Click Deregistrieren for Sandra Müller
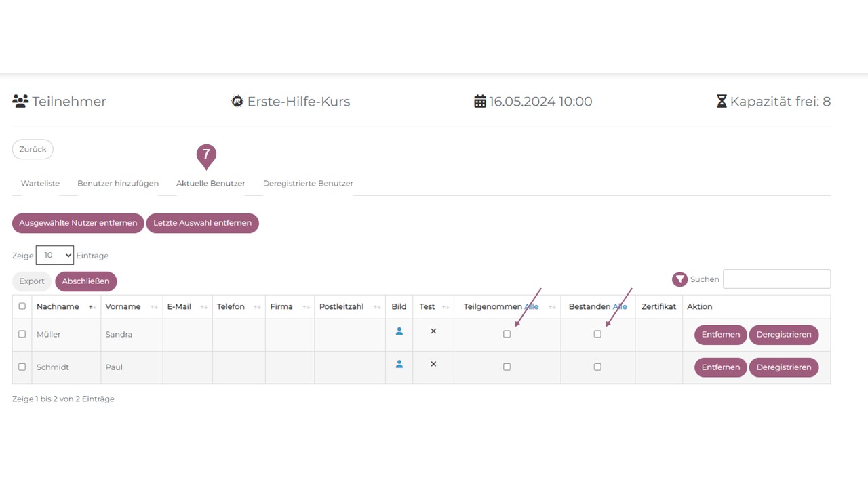This screenshot has height=488, width=868. tap(783, 335)
